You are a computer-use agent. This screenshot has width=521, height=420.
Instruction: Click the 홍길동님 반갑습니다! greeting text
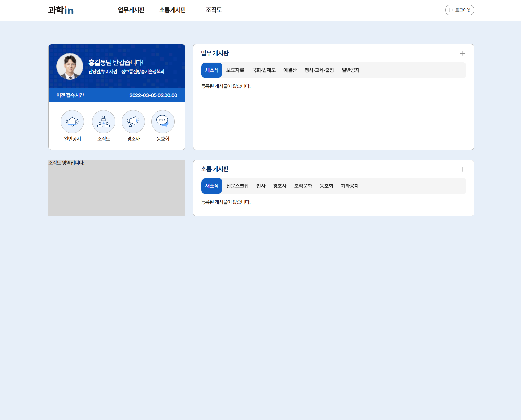pyautogui.click(x=116, y=63)
